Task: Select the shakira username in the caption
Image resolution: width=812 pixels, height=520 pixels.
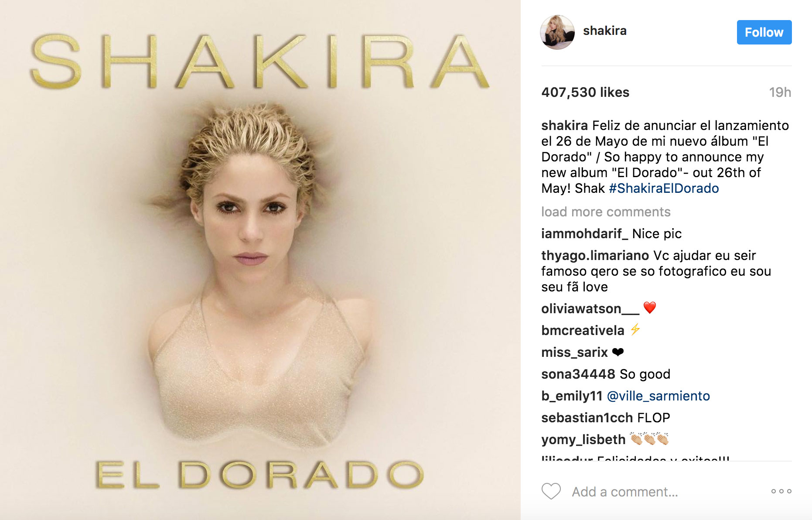Action: [x=564, y=126]
